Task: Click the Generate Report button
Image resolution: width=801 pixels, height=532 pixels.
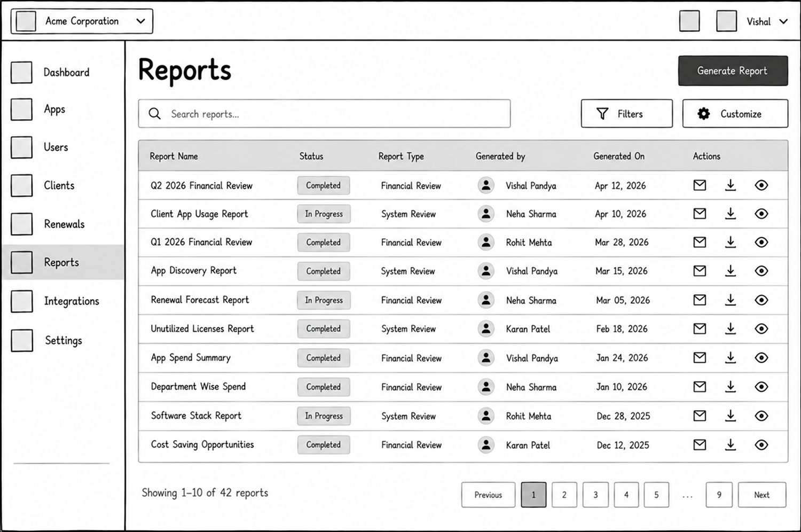Action: pos(733,71)
